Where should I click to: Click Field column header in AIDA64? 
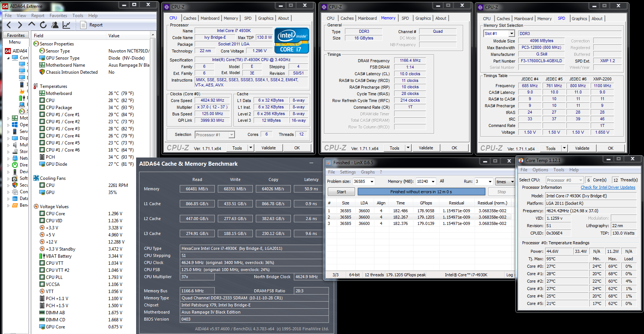pos(69,36)
